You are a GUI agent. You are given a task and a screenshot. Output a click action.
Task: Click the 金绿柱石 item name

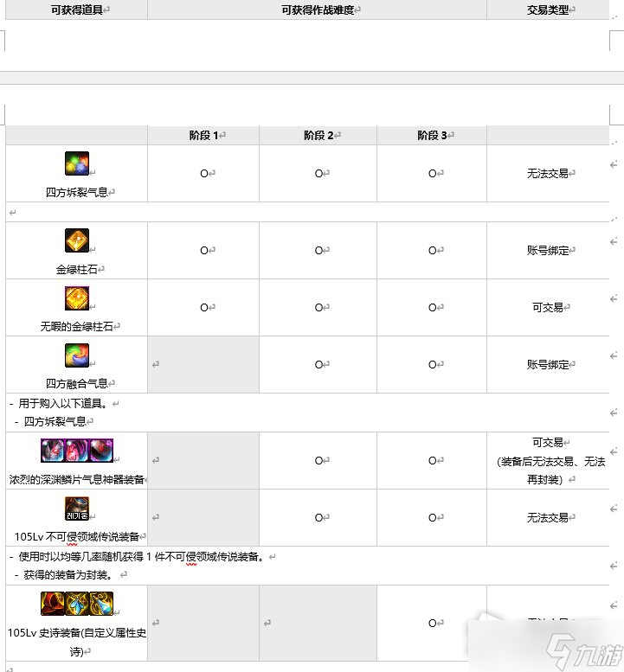point(77,270)
